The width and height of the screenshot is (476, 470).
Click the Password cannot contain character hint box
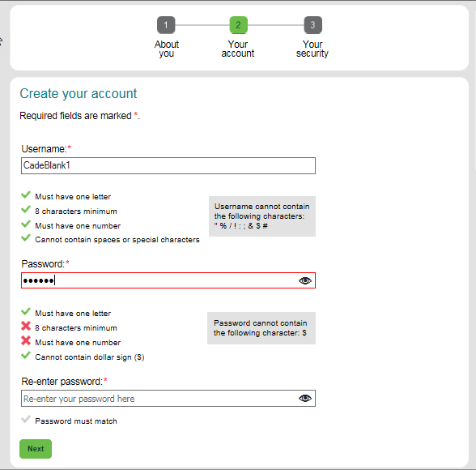261,328
